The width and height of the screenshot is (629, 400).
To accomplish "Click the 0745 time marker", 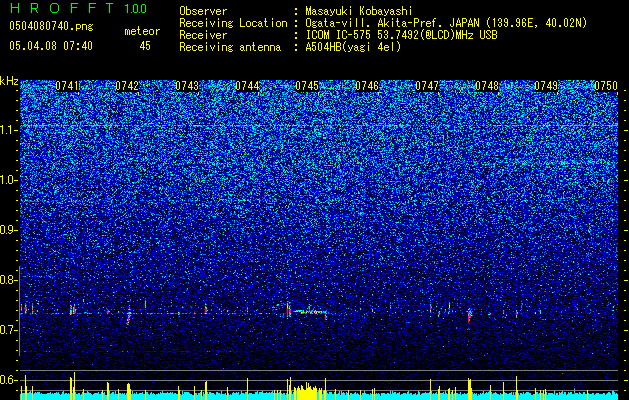I will coord(307,86).
